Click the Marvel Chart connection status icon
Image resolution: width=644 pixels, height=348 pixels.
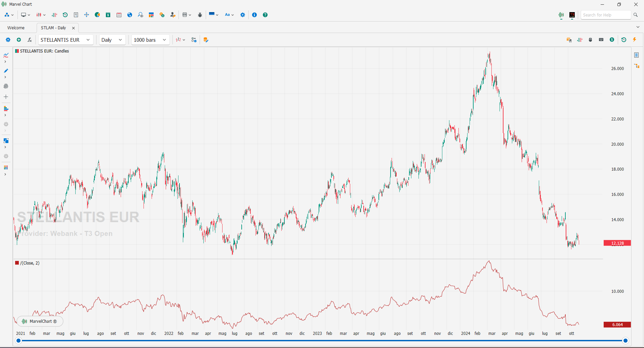coord(561,15)
